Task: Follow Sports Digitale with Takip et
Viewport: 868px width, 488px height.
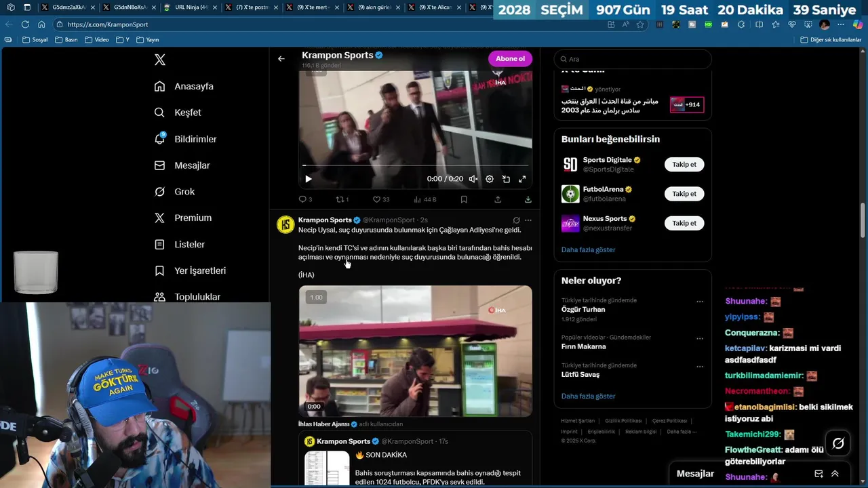Action: [x=684, y=165]
